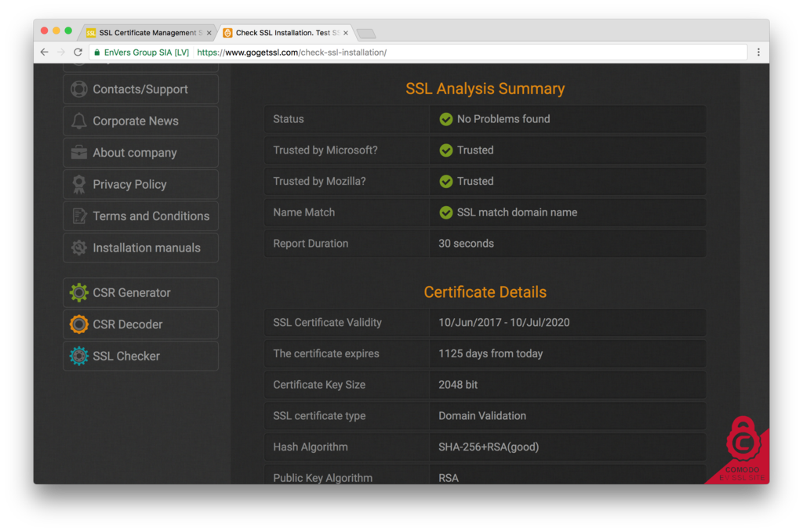Image resolution: width=803 pixels, height=532 pixels.
Task: Launch the CSR Generator tool
Action: tap(141, 292)
